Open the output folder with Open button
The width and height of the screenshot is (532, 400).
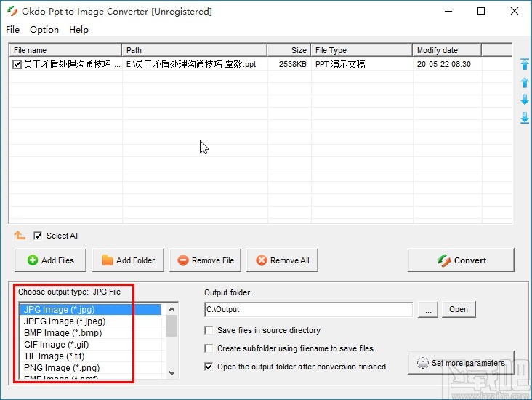pos(459,309)
